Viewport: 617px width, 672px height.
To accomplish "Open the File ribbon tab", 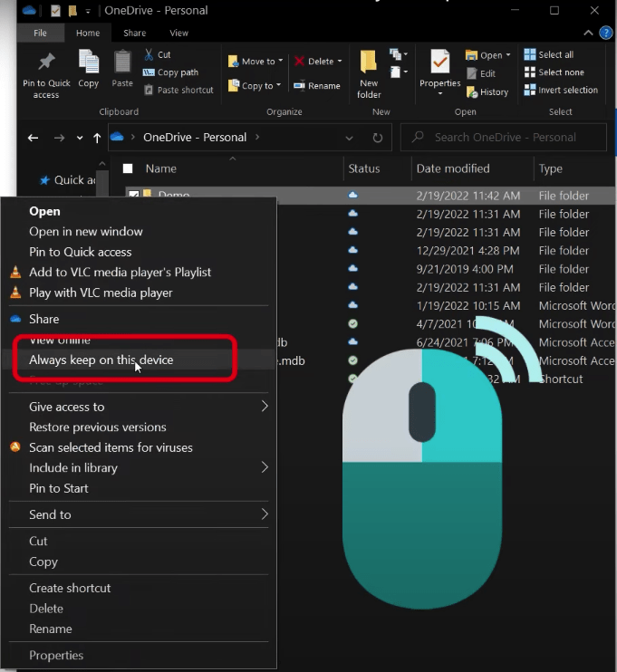I will click(x=40, y=33).
